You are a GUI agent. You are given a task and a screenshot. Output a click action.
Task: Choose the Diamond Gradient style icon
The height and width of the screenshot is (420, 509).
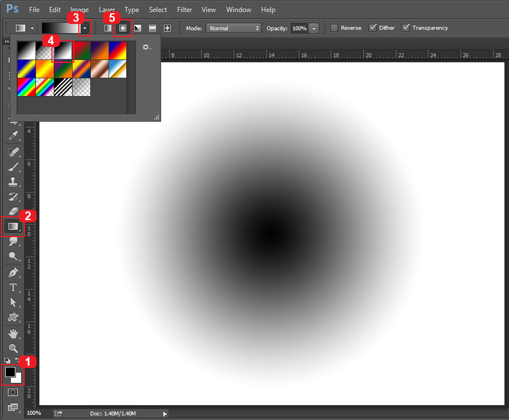pyautogui.click(x=167, y=28)
